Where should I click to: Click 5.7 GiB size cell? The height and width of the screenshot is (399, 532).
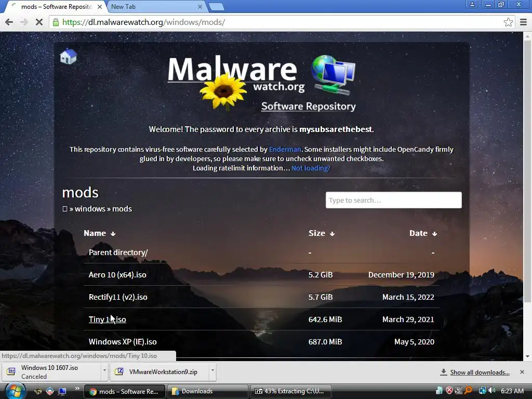(x=320, y=297)
